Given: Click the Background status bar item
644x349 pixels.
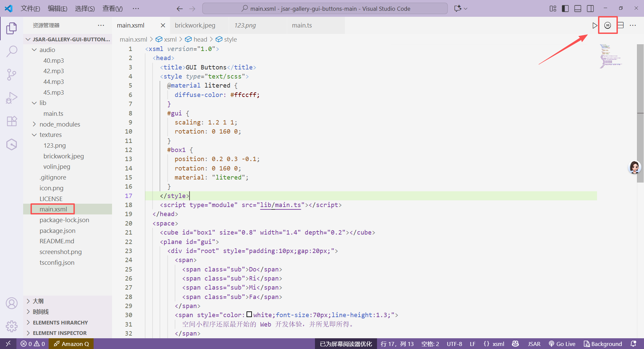Looking at the screenshot, I should [x=603, y=344].
